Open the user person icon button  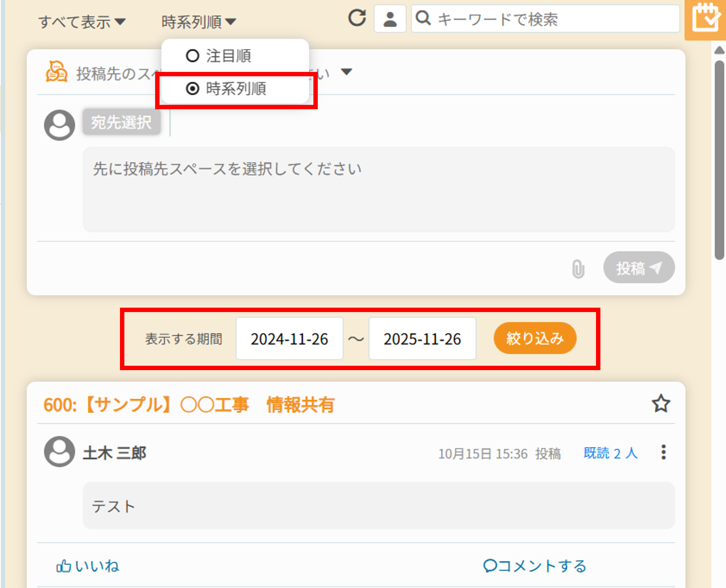click(x=390, y=19)
